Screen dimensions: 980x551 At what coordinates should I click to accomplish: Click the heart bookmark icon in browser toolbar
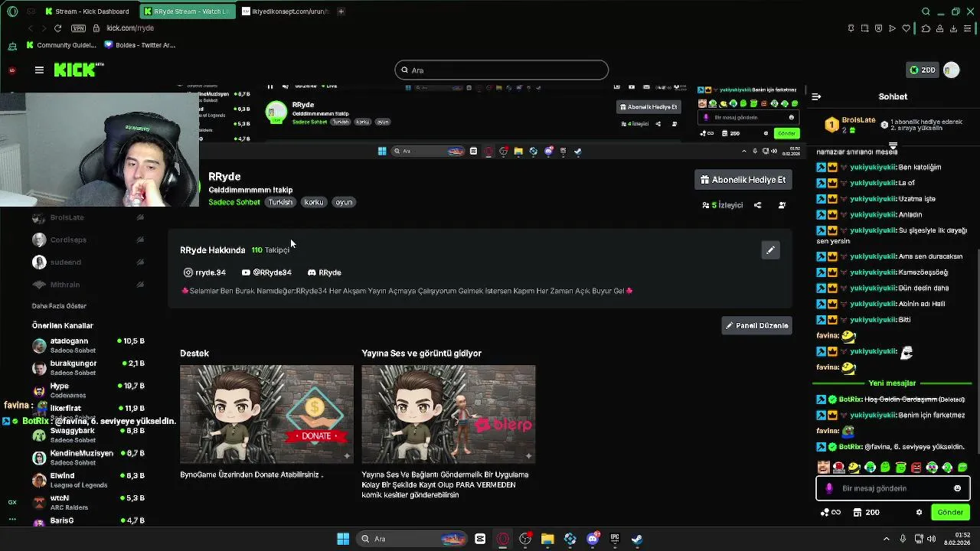(x=906, y=28)
